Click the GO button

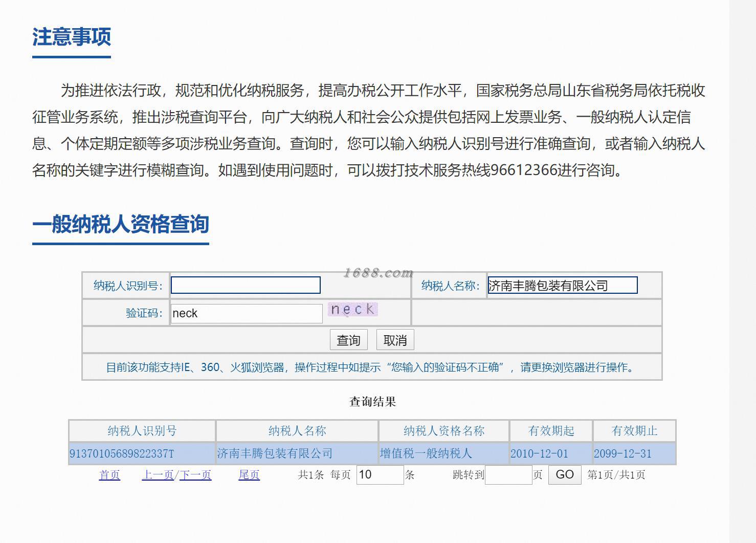(565, 475)
